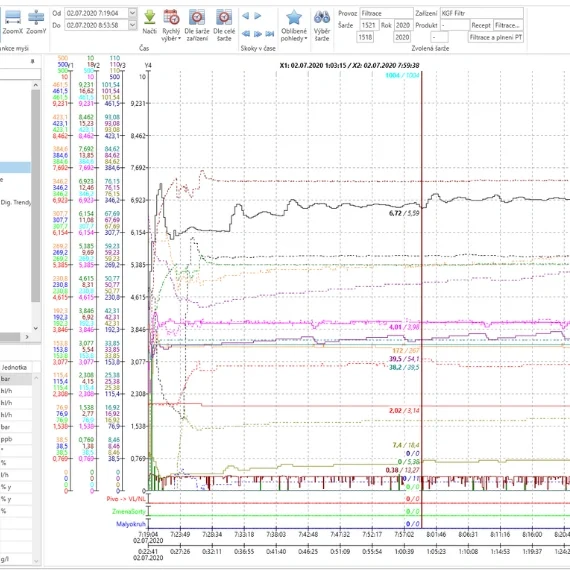Edit the Do date field 02.07.2020 8:53:58
The height and width of the screenshot is (570, 570).
coord(97,25)
